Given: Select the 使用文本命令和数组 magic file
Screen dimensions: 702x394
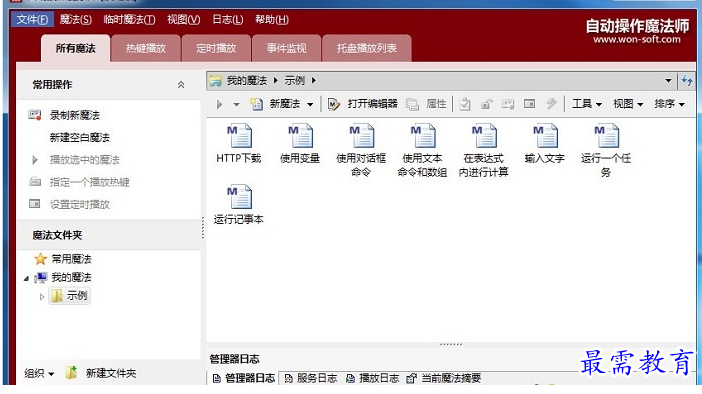Looking at the screenshot, I should pyautogui.click(x=422, y=150).
